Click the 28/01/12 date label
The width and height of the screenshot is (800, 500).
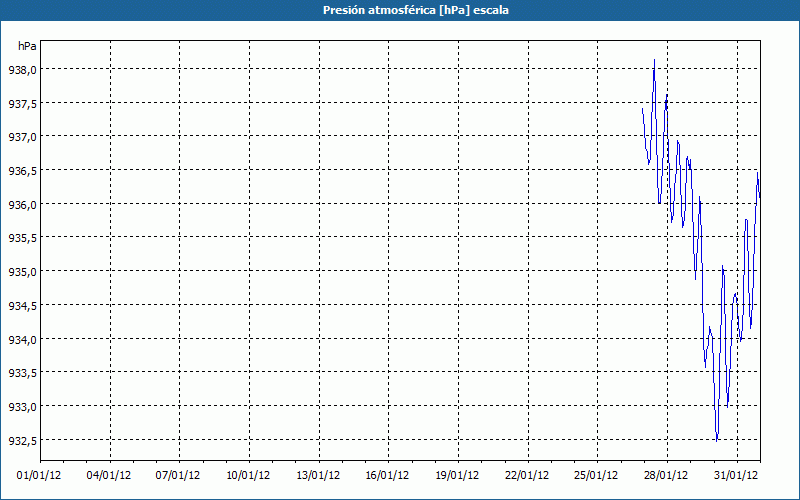pos(666,476)
